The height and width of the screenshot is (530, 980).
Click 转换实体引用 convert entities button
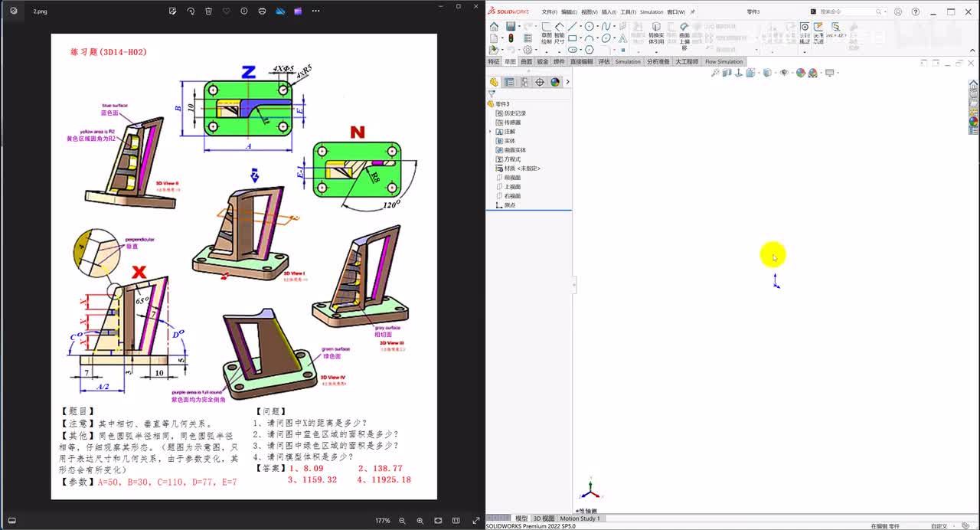coord(656,33)
